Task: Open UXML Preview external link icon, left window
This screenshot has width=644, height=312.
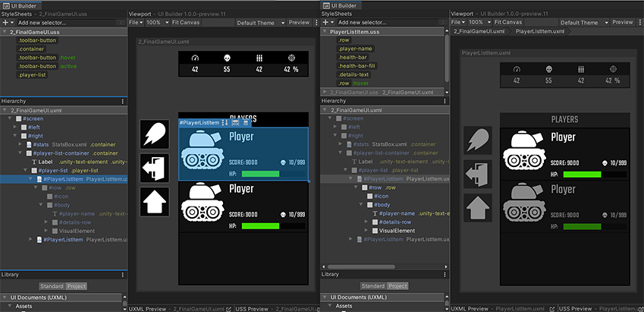Action: (229, 309)
